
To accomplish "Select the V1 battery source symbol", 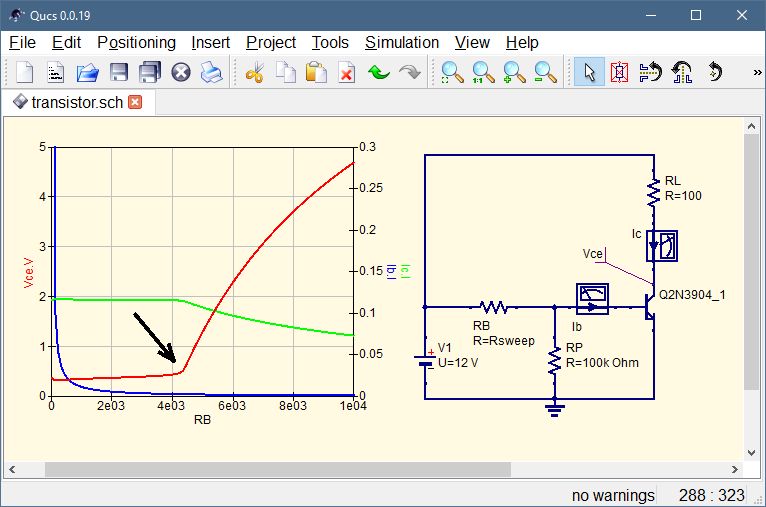I will [x=425, y=361].
